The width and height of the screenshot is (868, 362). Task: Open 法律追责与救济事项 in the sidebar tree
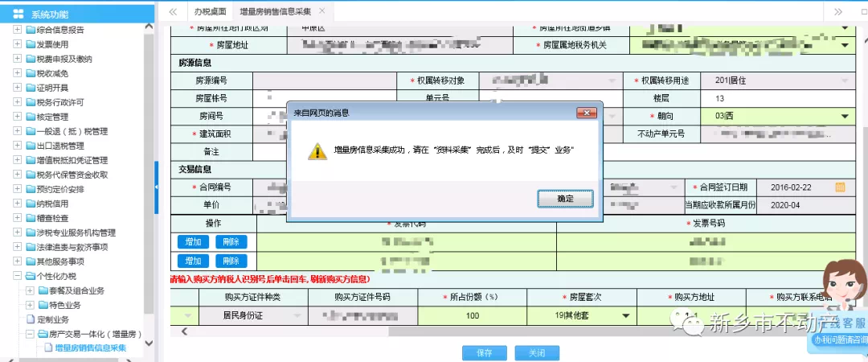pos(72,247)
